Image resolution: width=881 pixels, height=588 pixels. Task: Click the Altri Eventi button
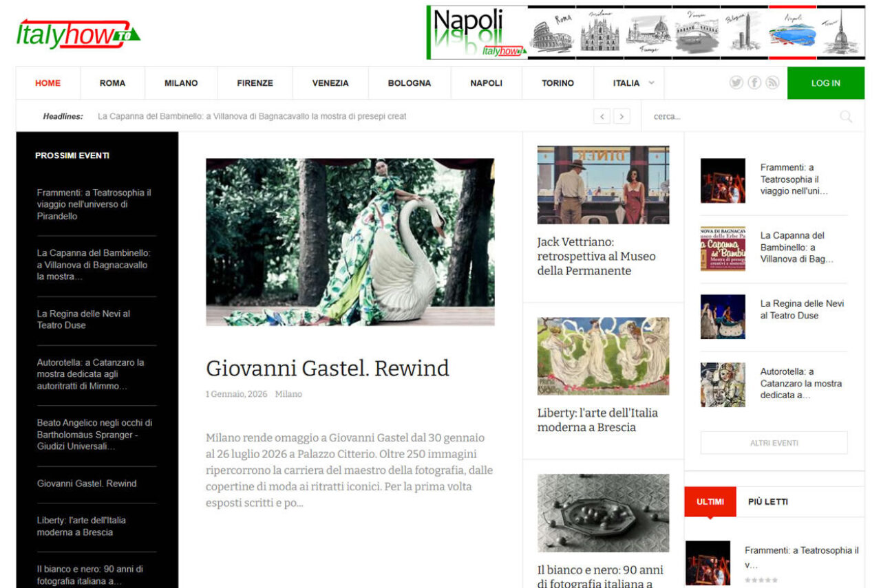[774, 443]
